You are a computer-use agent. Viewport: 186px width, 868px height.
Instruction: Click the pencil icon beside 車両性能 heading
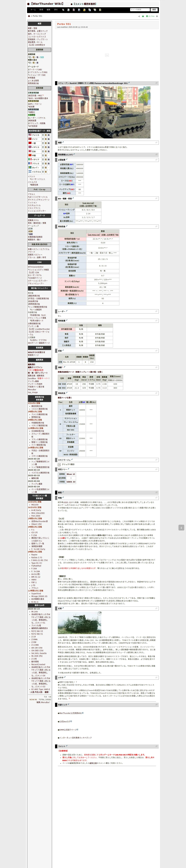tap(67, 226)
